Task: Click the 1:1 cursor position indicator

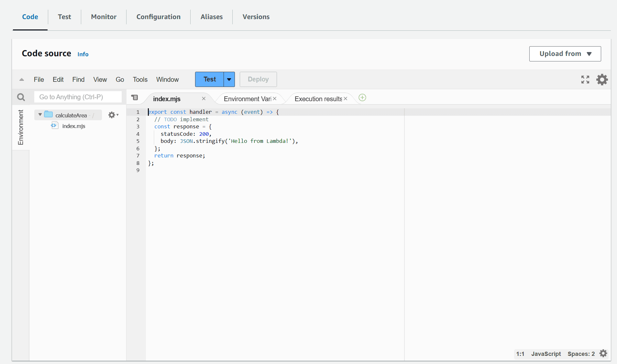Action: (520, 354)
